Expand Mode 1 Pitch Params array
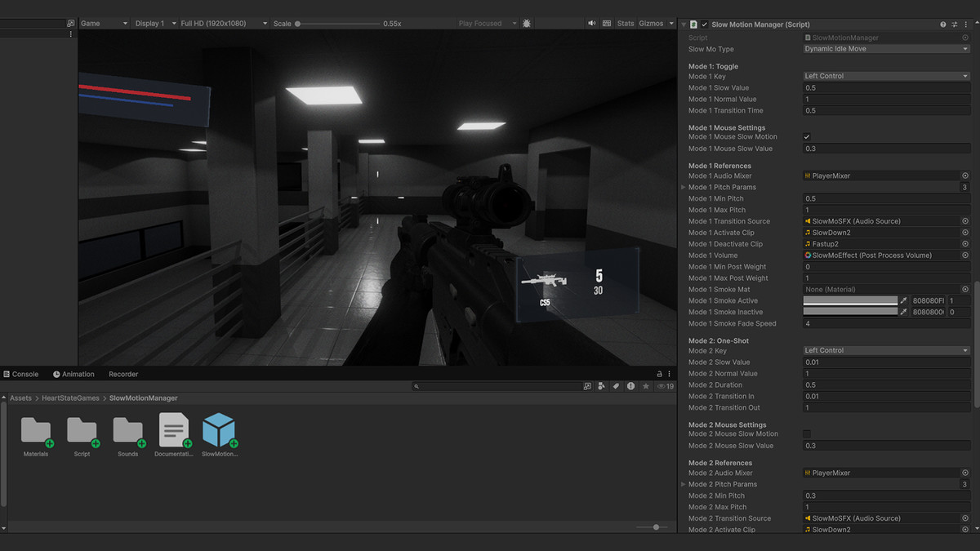980x551 pixels. tap(684, 187)
